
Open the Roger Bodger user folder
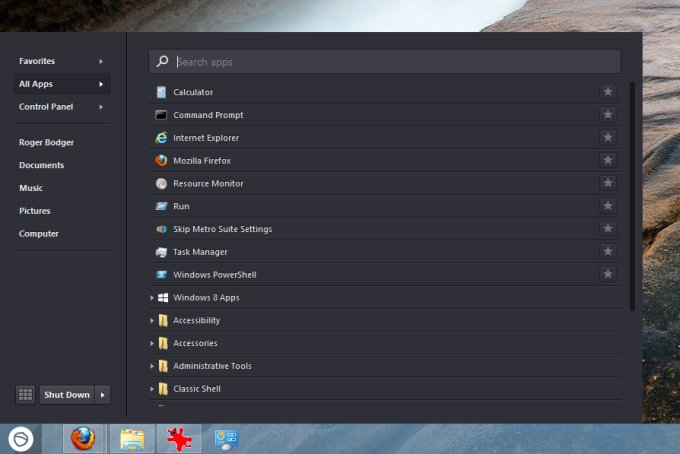(46, 142)
